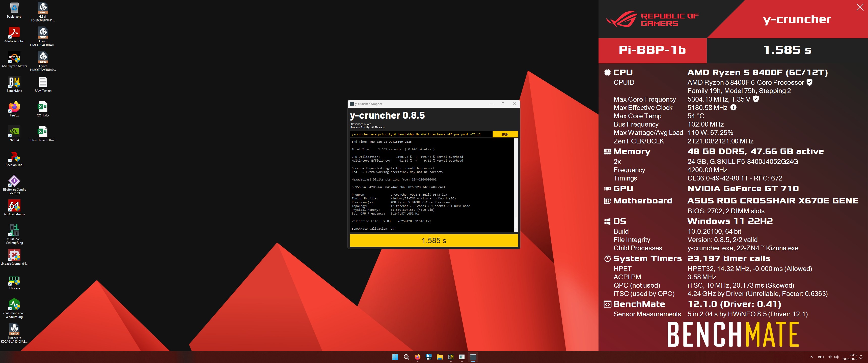Switch to BenchMate in the taskbar
The width and height of the screenshot is (868, 363).
pyautogui.click(x=451, y=357)
